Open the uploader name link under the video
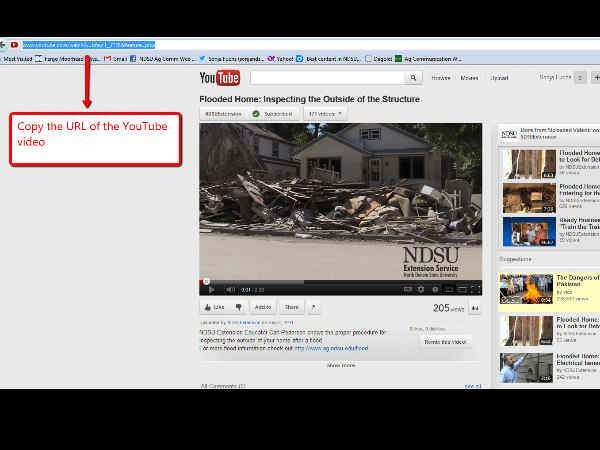This screenshot has width=600, height=450. 244,323
